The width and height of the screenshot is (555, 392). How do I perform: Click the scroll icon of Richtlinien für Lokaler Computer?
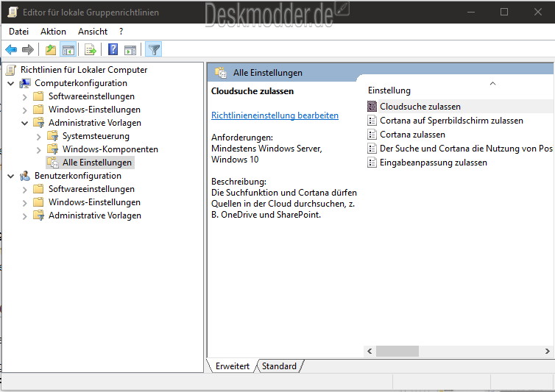coord(11,70)
